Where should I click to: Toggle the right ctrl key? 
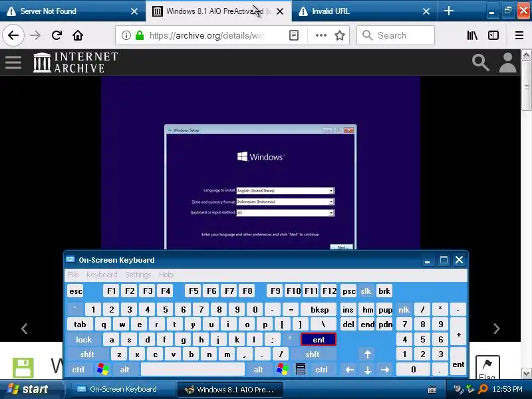tap(321, 369)
